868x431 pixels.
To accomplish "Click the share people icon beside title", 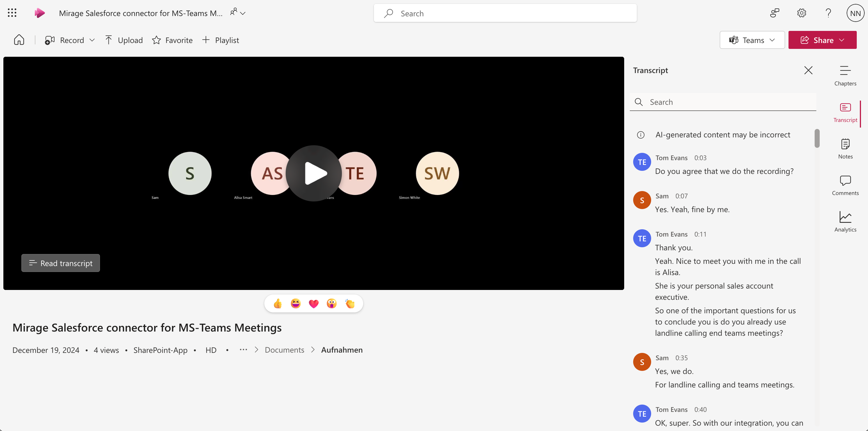I will pos(233,12).
